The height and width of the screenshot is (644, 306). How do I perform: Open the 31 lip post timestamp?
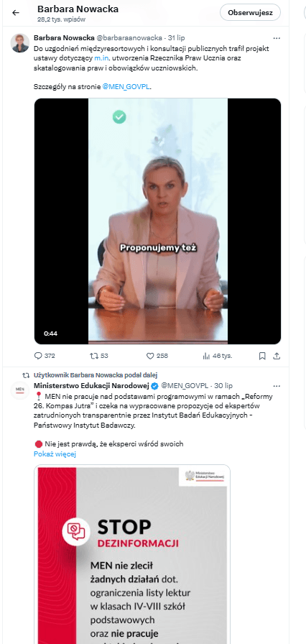pos(177,38)
